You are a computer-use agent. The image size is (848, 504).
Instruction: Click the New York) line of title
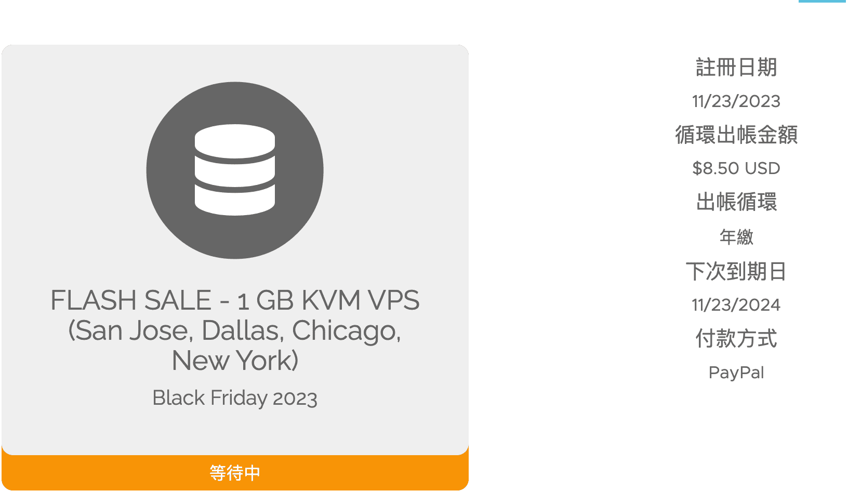click(235, 361)
